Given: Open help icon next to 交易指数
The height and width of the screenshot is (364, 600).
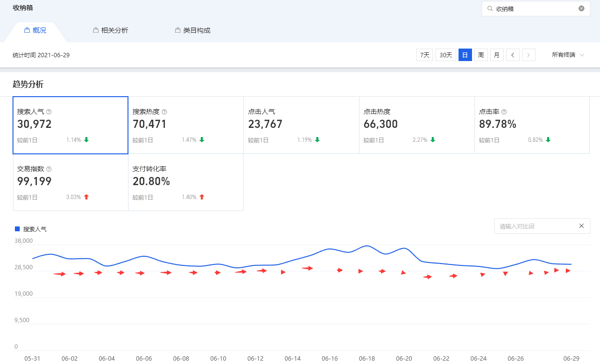Looking at the screenshot, I should [x=49, y=169].
